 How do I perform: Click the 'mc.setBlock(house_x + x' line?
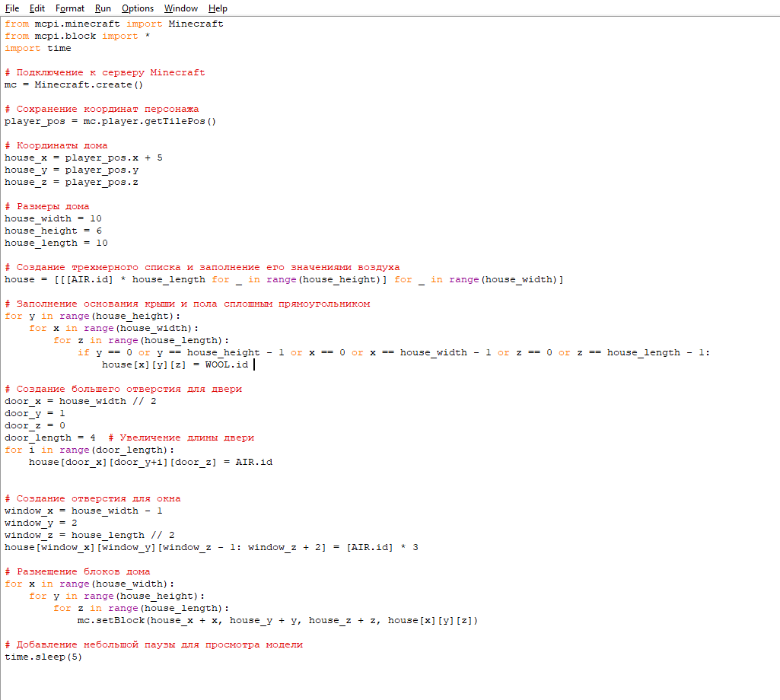278,621
